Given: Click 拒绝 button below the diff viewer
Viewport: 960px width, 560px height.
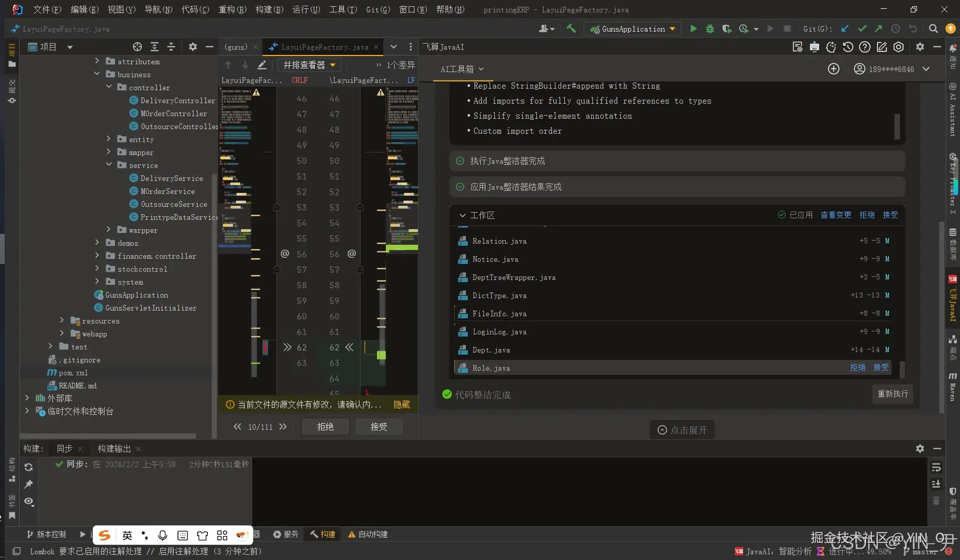Looking at the screenshot, I should pyautogui.click(x=325, y=427).
